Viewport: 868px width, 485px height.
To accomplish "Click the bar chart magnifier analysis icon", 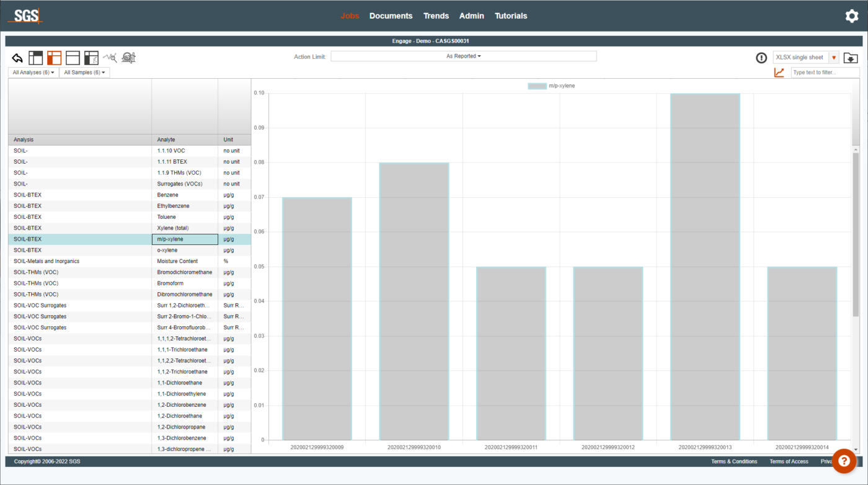I will (128, 58).
